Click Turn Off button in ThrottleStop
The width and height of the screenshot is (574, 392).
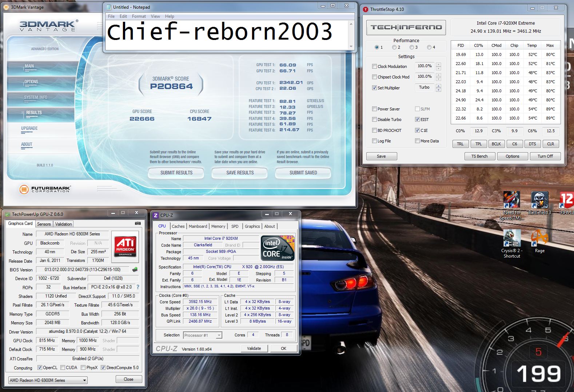tap(545, 156)
